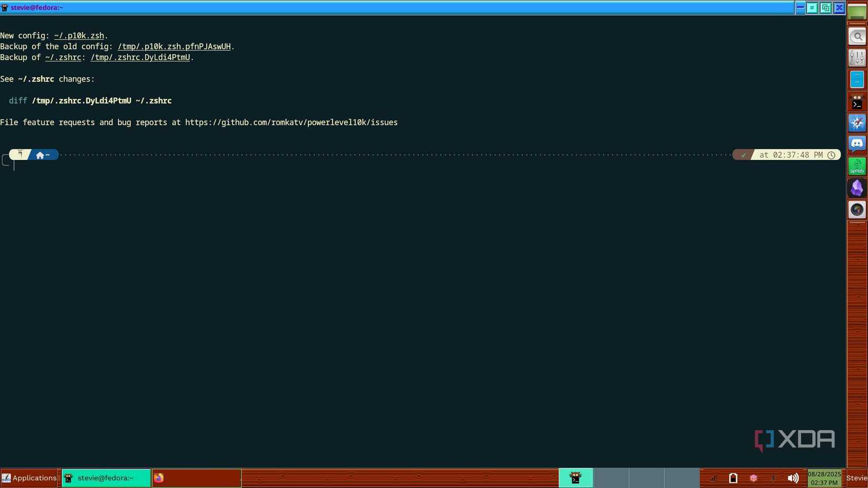Click the battery indicator in the system tray
This screenshot has height=488, width=868.
(733, 478)
